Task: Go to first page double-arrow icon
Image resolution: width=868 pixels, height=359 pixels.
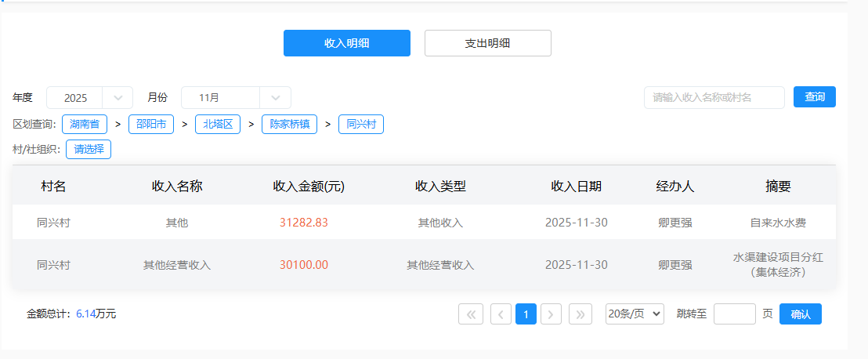Action: (470, 314)
